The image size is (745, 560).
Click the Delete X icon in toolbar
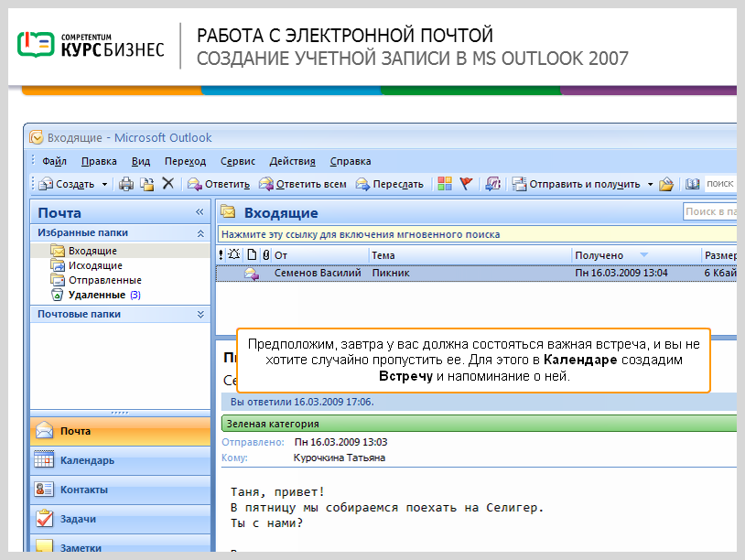point(168,183)
